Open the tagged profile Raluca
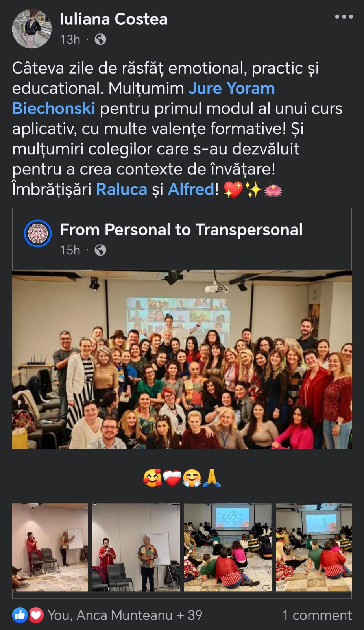This screenshot has height=630, width=364. pos(122,189)
